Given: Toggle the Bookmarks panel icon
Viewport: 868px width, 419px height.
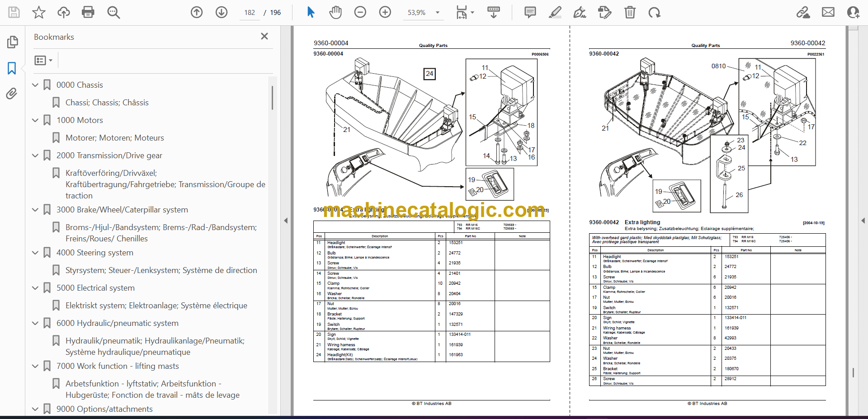Looking at the screenshot, I should [x=12, y=68].
